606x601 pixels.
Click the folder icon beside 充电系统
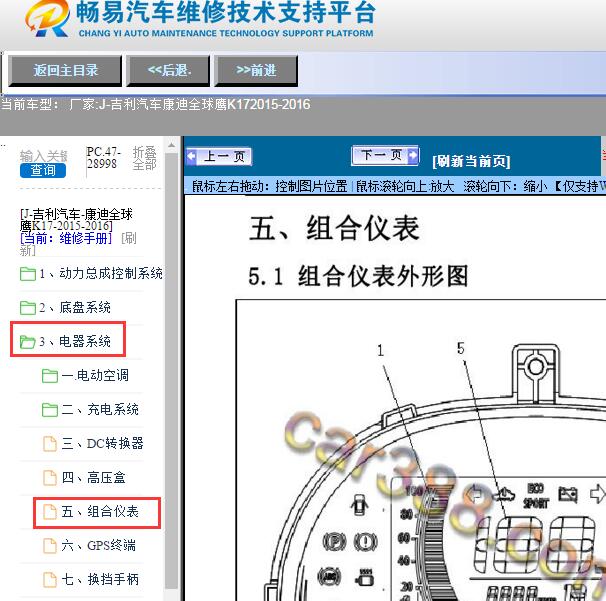pyautogui.click(x=50, y=410)
